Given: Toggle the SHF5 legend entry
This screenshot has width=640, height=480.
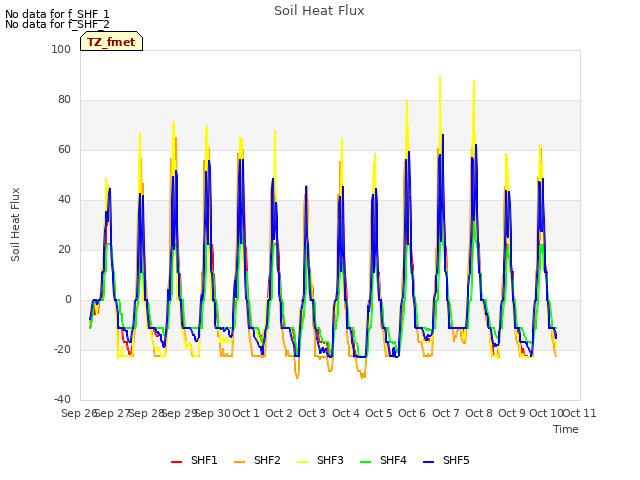Looking at the screenshot, I should [446, 460].
